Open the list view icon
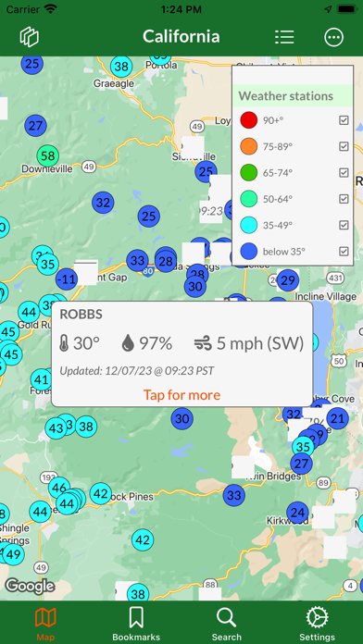The width and height of the screenshot is (363, 644). 284,37
